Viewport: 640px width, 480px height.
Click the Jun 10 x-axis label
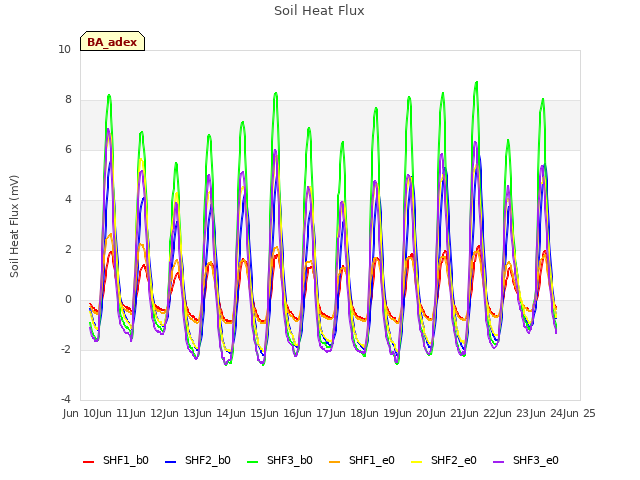[x=81, y=413]
